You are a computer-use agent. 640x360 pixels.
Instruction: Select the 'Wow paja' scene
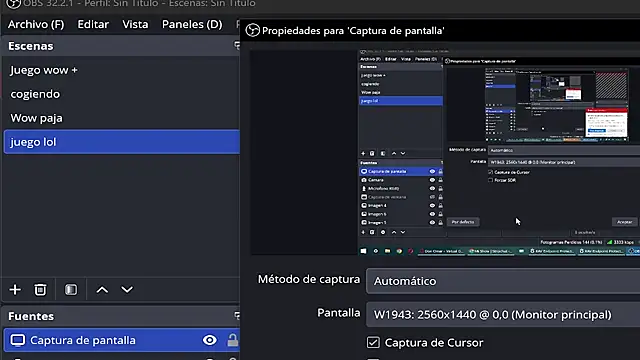(x=122, y=118)
